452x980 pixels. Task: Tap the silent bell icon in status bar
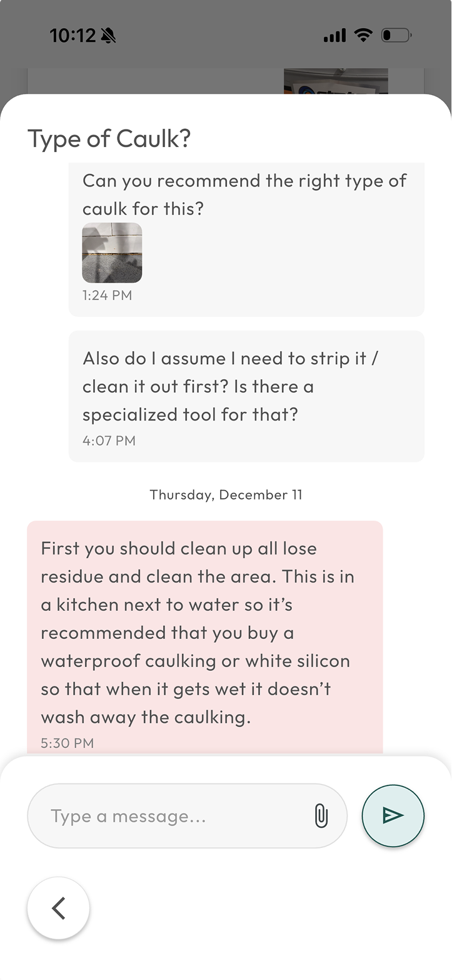(x=108, y=36)
